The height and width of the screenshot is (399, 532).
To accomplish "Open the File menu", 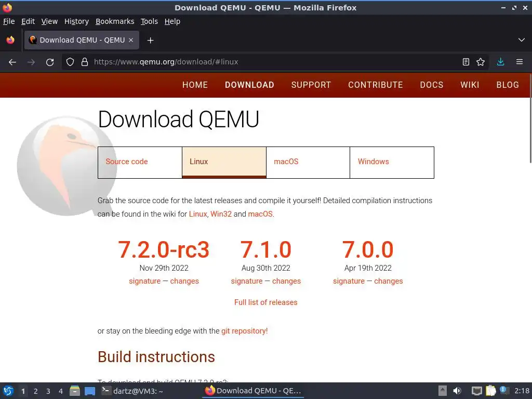I will coord(9,21).
